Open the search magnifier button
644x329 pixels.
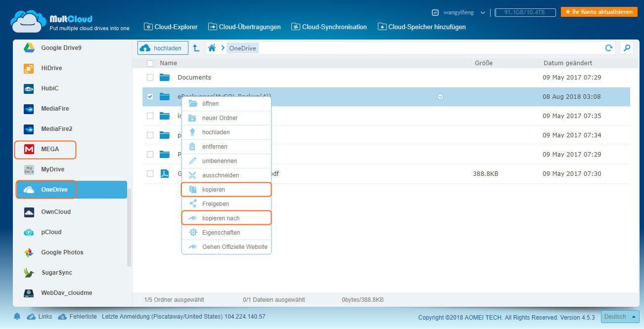click(x=627, y=48)
